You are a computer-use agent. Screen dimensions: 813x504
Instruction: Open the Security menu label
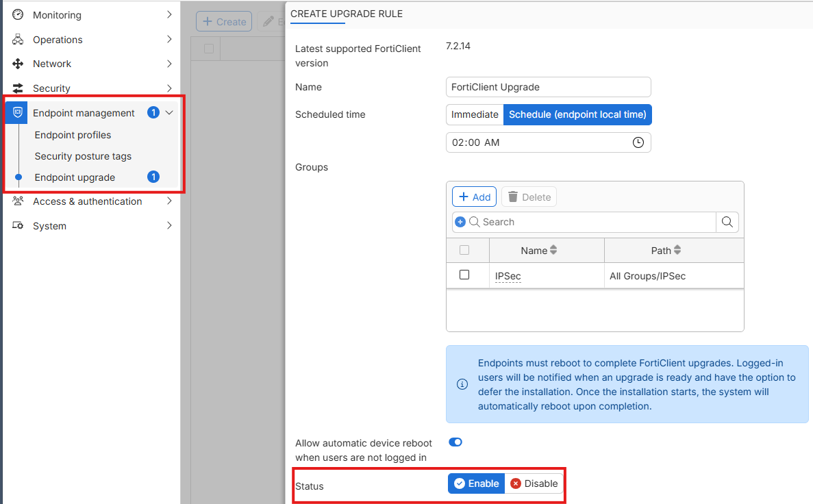click(x=51, y=88)
